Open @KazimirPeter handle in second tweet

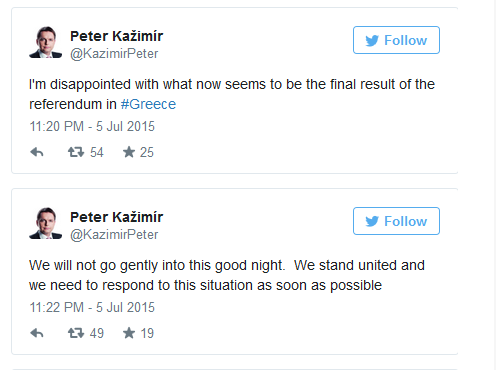(114, 235)
